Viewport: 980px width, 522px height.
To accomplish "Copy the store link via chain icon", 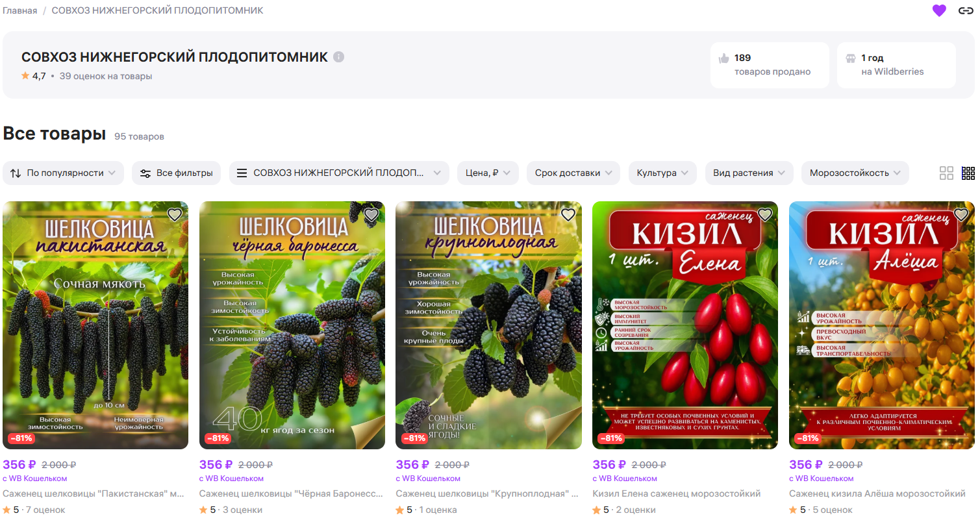I will 966,10.
